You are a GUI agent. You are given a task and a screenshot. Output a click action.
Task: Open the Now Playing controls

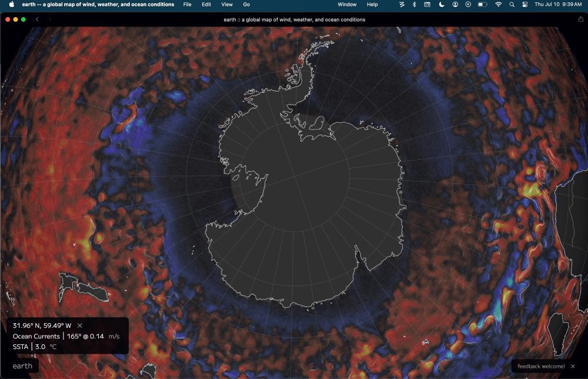(x=469, y=5)
